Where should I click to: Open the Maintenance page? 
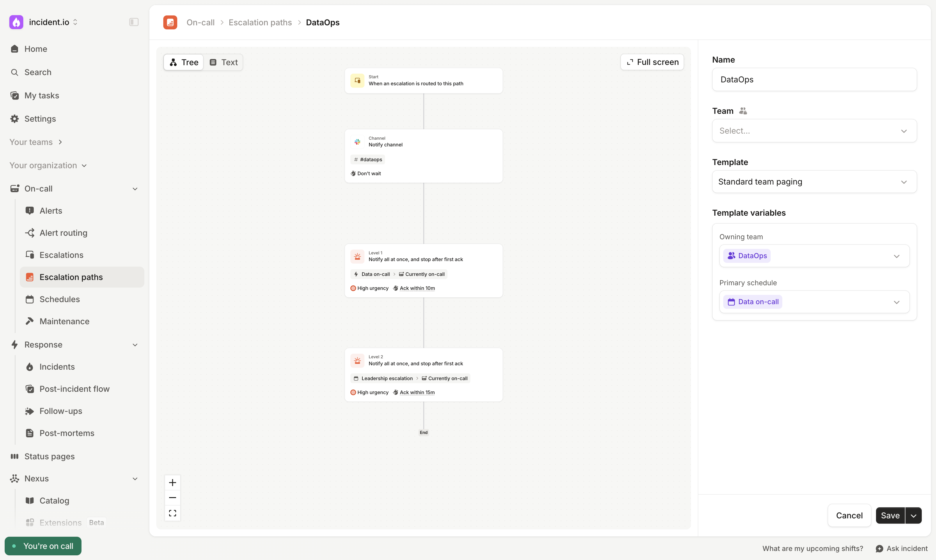(x=65, y=321)
